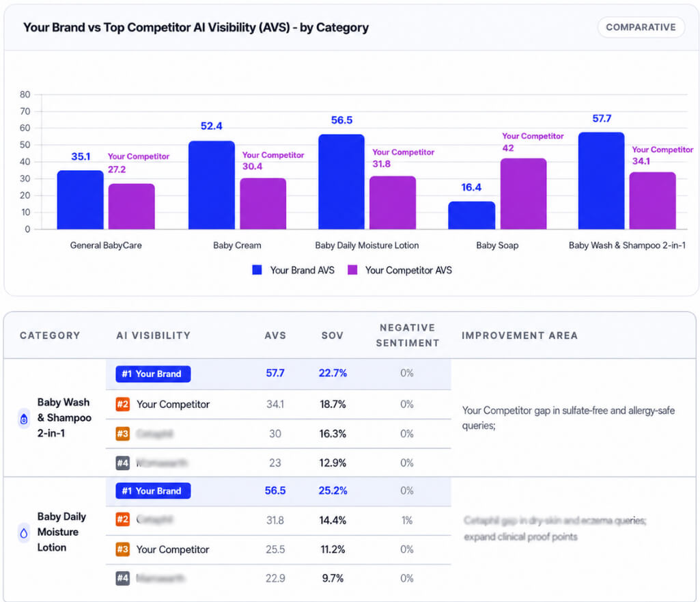
Task: Click #2 rank badge beside Your Competitor in Baby Wash
Action: (123, 404)
